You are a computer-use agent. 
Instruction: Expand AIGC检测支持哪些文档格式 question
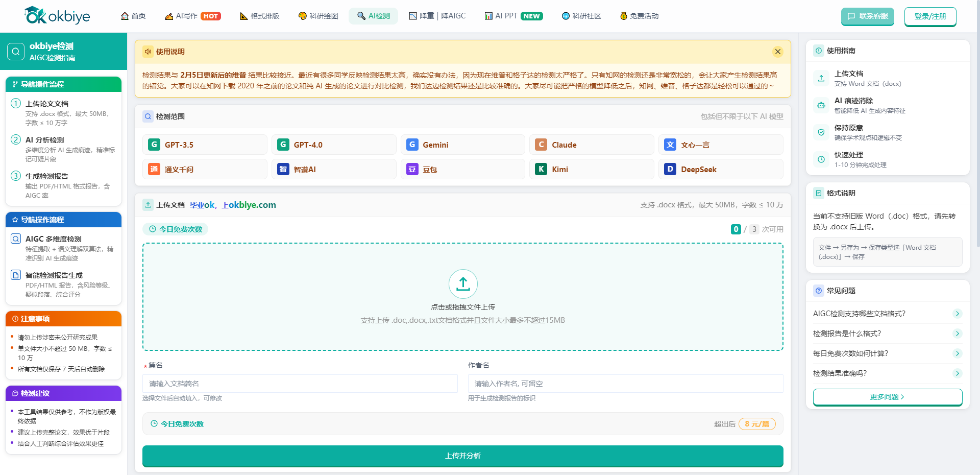[888, 314]
